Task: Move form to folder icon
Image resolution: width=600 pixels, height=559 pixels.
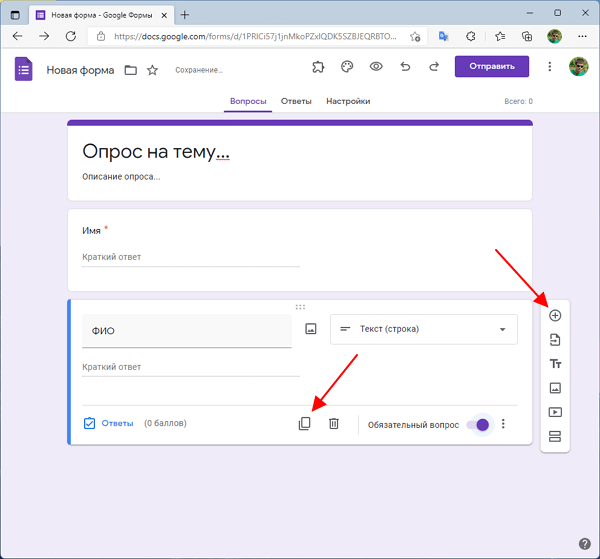Action: [x=130, y=70]
